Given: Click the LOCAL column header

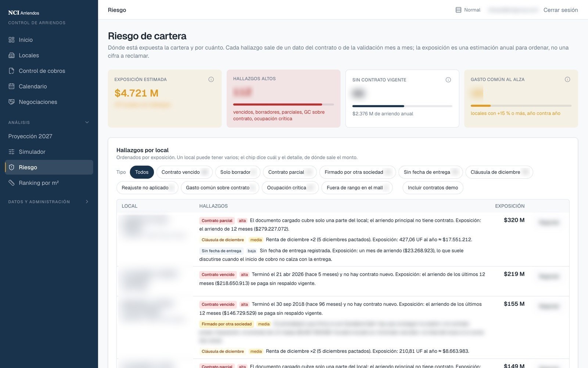Looking at the screenshot, I should coord(129,206).
